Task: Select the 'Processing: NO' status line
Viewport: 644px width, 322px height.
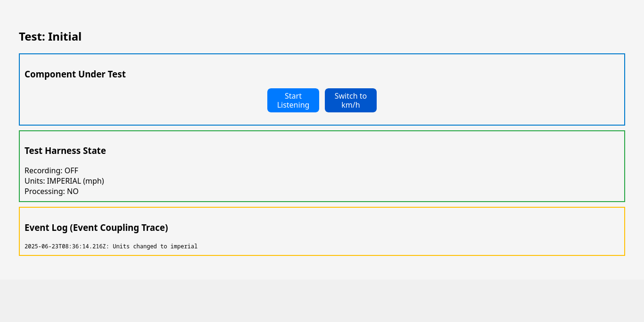Action: 51,191
